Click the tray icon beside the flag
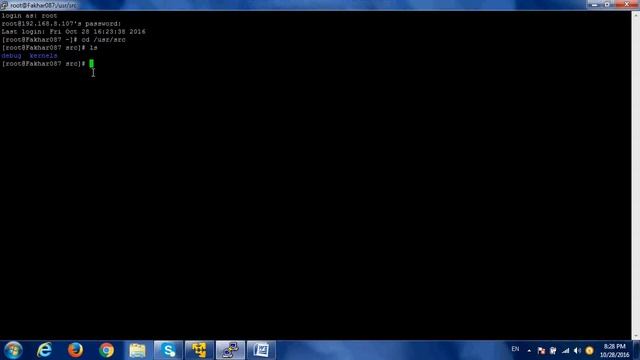The height and width of the screenshot is (360, 640). click(x=553, y=351)
